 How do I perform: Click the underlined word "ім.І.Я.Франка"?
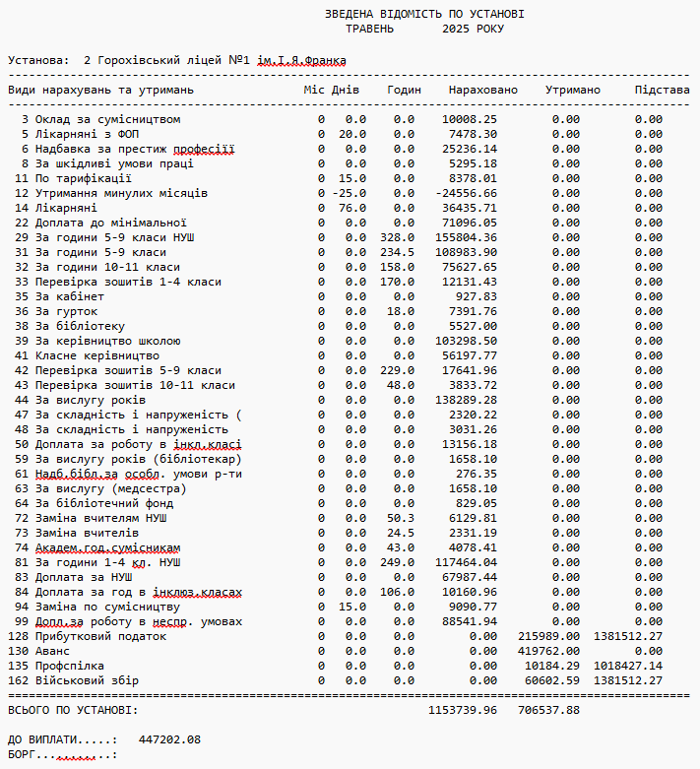pyautogui.click(x=301, y=60)
